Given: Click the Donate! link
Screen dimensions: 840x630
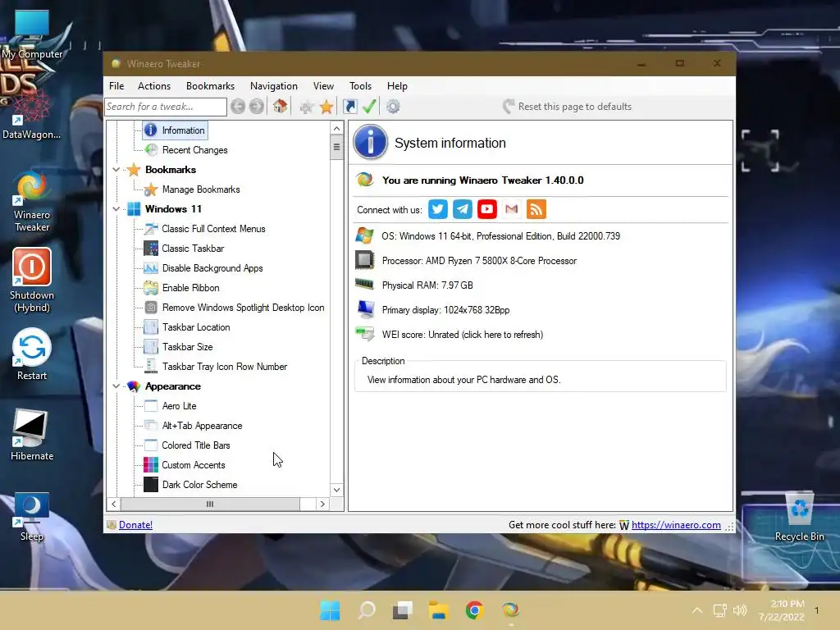Looking at the screenshot, I should click(135, 525).
